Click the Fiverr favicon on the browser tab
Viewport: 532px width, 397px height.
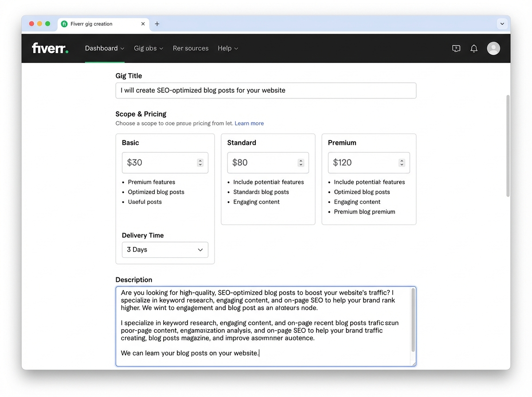65,24
